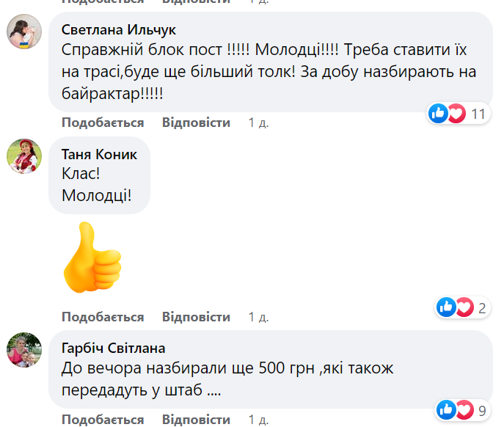This screenshot has height=427, width=504.
Task: Open Светлана Ильчук's profile name link
Action: [119, 30]
